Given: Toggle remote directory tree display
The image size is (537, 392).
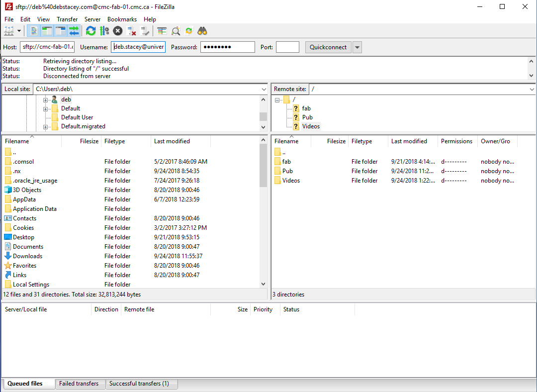Looking at the screenshot, I should [x=61, y=31].
